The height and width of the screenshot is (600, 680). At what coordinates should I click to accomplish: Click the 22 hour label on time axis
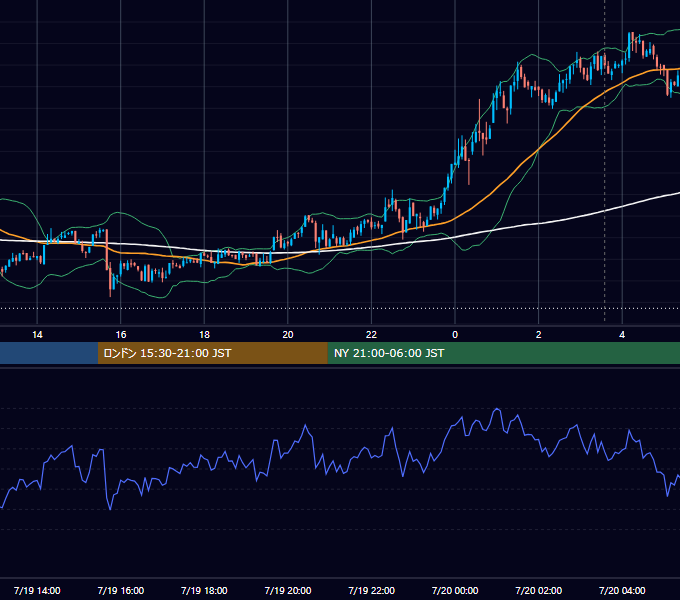(x=371, y=335)
